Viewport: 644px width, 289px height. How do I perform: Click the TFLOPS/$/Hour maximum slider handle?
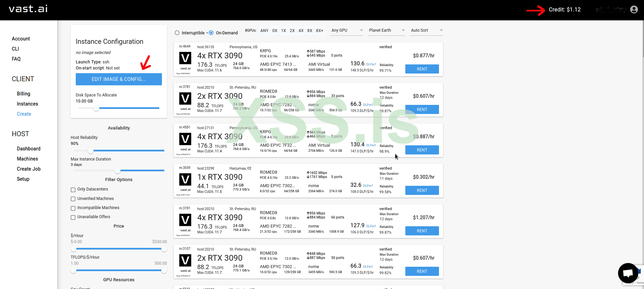pyautogui.click(x=164, y=270)
